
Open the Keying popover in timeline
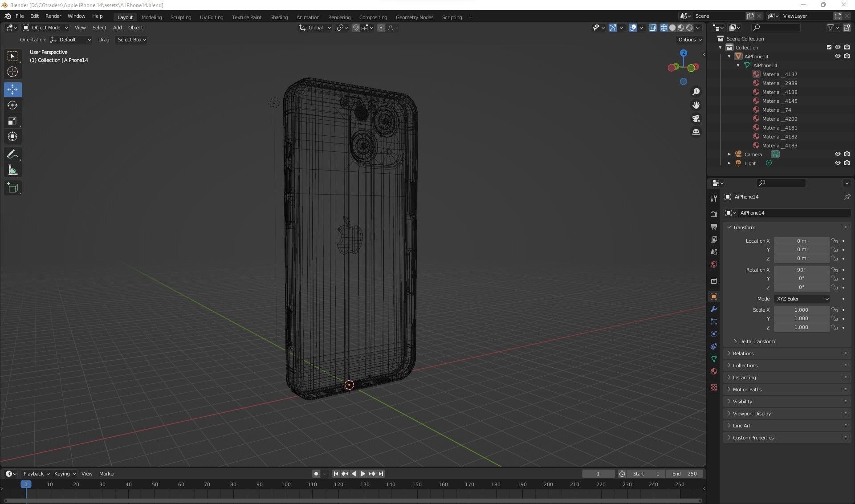(x=65, y=474)
